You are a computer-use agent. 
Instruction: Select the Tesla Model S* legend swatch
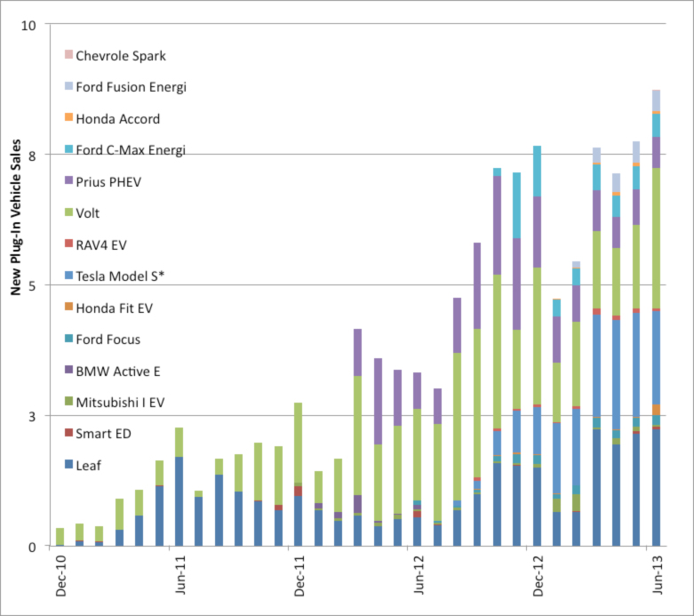(68, 276)
